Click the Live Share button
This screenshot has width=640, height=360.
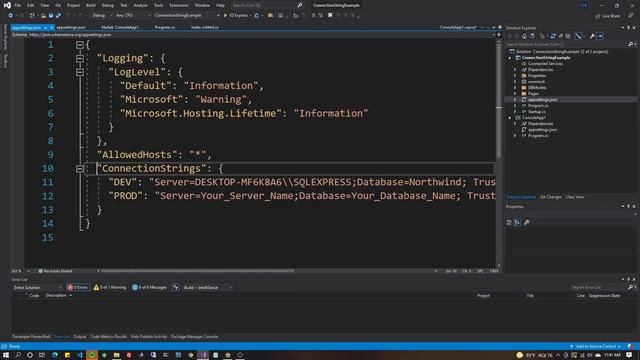tap(608, 16)
